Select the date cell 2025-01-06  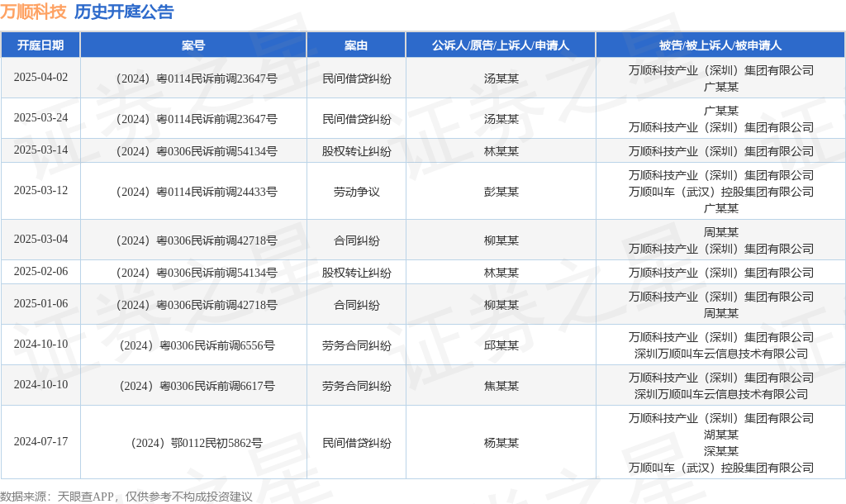pyautogui.click(x=41, y=304)
